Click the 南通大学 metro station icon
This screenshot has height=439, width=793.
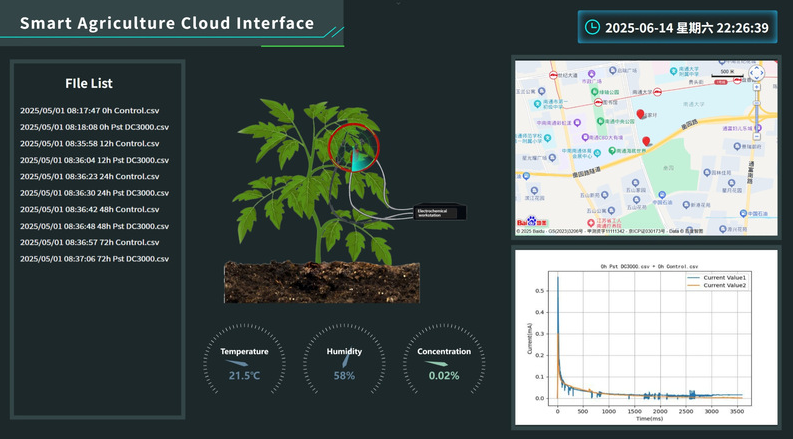click(x=657, y=92)
